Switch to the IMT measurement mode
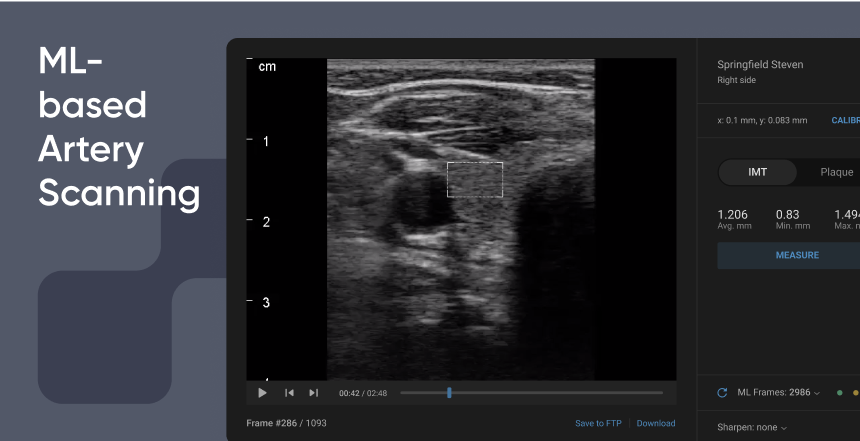860x441 pixels. pyautogui.click(x=758, y=172)
